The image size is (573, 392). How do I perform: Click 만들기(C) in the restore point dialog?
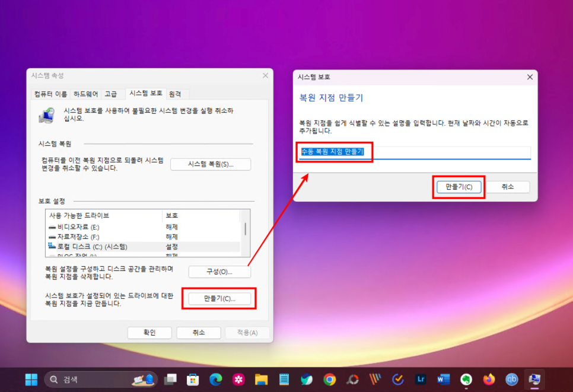pyautogui.click(x=459, y=187)
